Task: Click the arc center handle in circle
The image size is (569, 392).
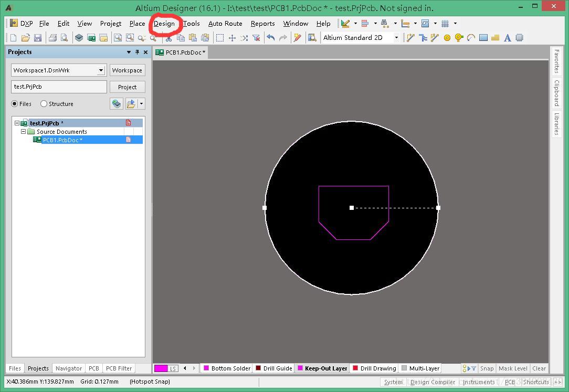Action: point(351,208)
